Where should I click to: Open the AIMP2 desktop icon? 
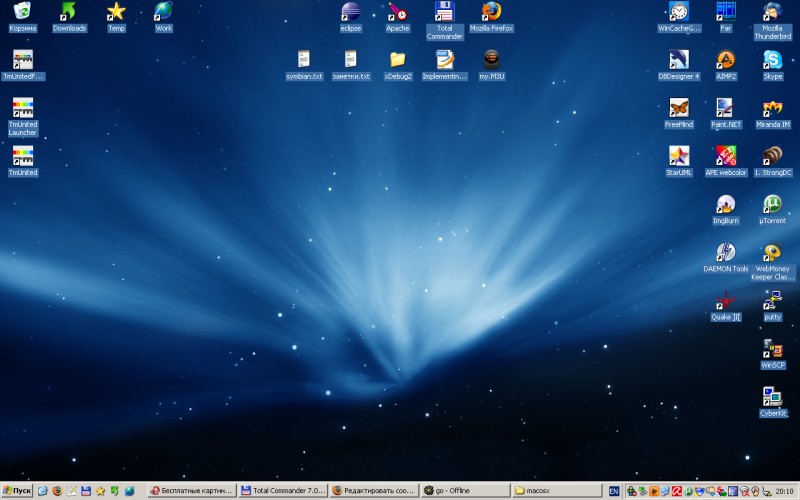pos(726,60)
